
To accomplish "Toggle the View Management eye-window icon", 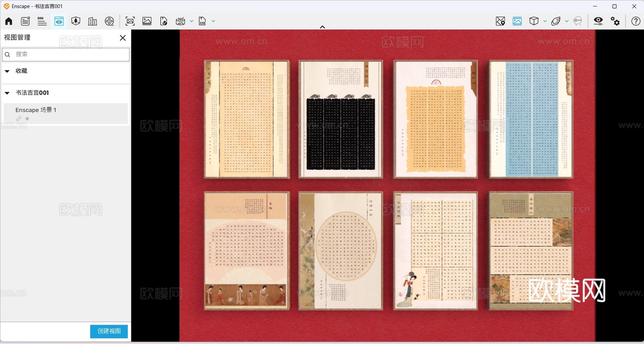I will [x=59, y=21].
